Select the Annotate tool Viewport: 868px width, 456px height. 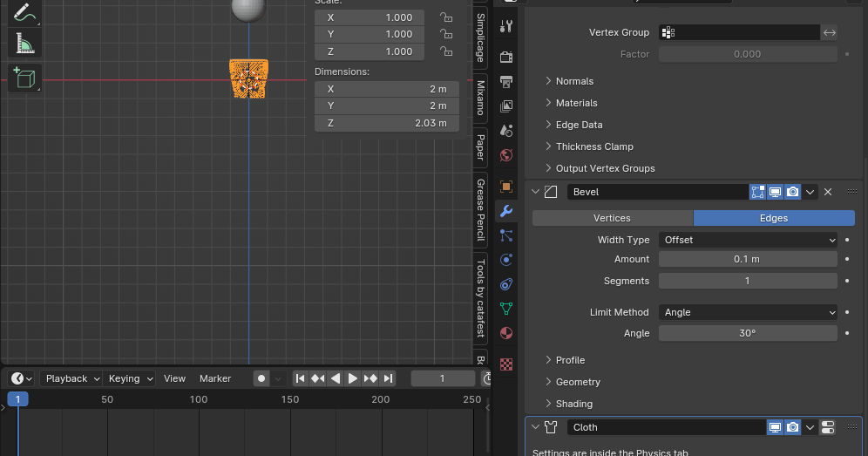click(24, 12)
